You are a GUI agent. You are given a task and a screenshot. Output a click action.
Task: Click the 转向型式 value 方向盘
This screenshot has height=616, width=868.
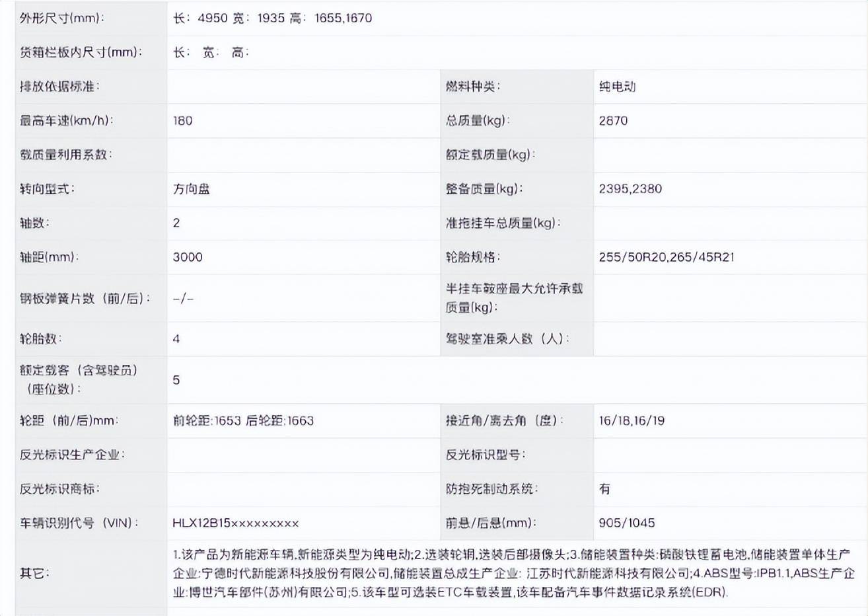point(192,189)
